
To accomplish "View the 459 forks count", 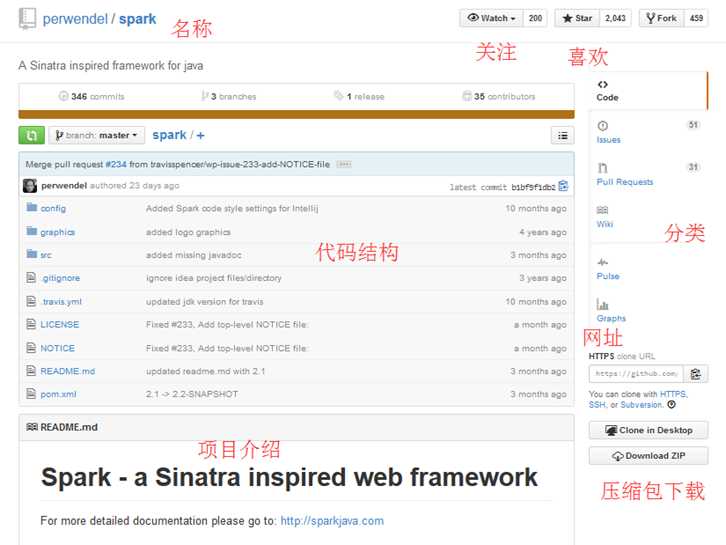I will click(x=696, y=18).
